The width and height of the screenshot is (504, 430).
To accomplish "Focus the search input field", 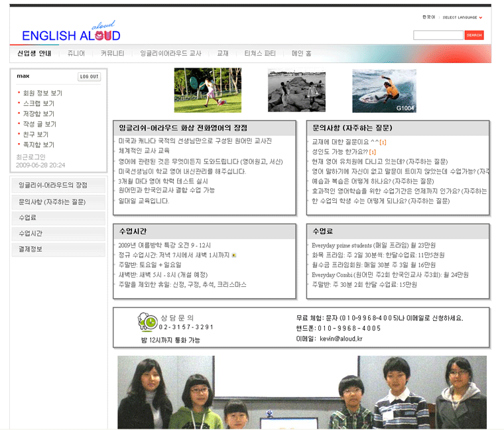I will (438, 35).
